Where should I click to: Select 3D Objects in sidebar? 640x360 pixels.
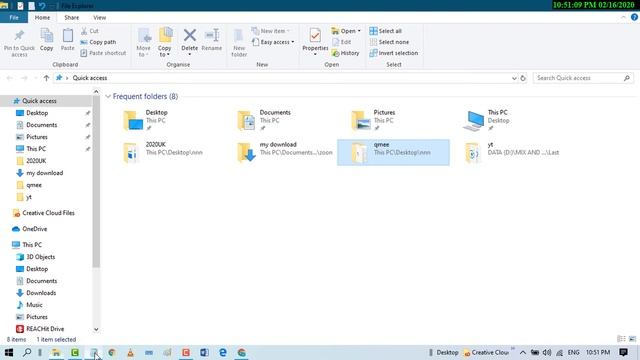pos(40,257)
